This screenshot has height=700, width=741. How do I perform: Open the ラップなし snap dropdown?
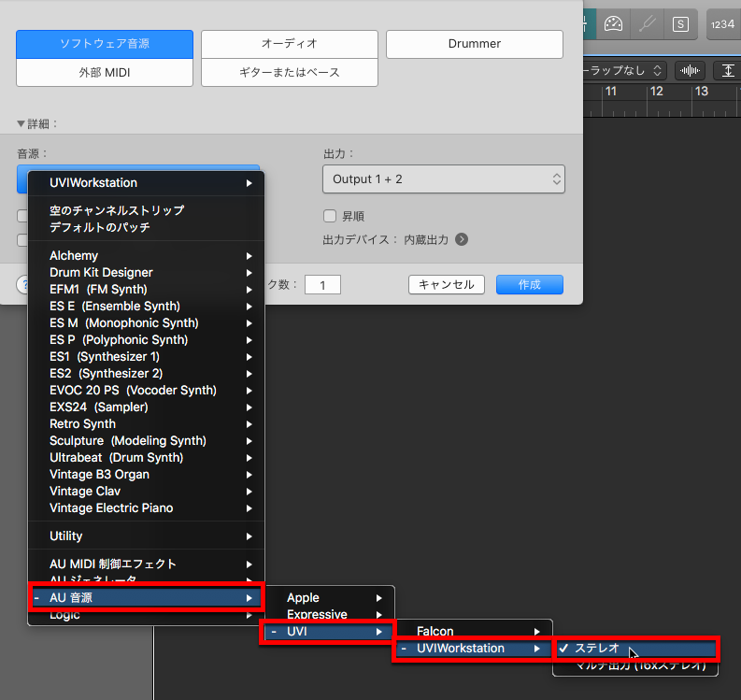[625, 71]
